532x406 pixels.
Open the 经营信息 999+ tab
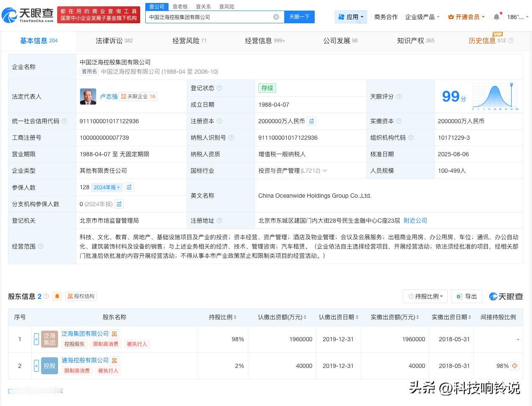point(265,41)
